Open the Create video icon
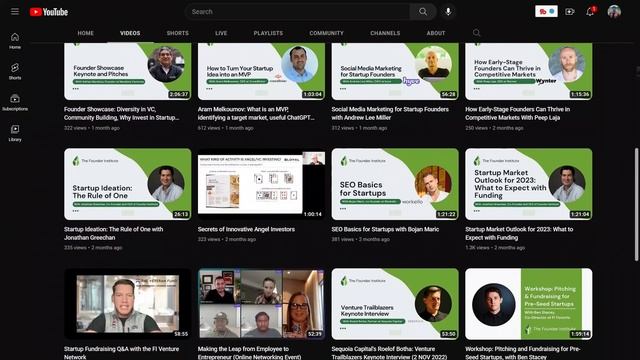 (x=570, y=12)
